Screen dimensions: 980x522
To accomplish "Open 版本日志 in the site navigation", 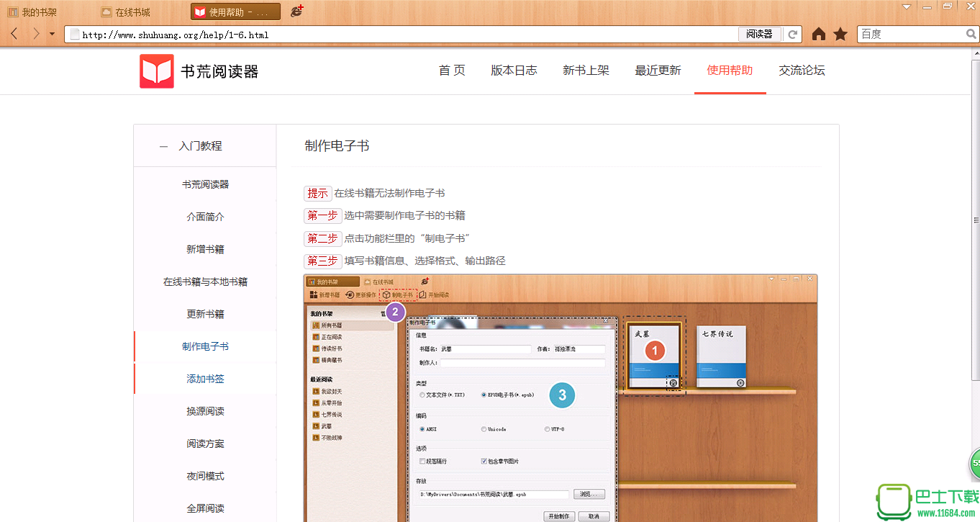I will tap(514, 71).
